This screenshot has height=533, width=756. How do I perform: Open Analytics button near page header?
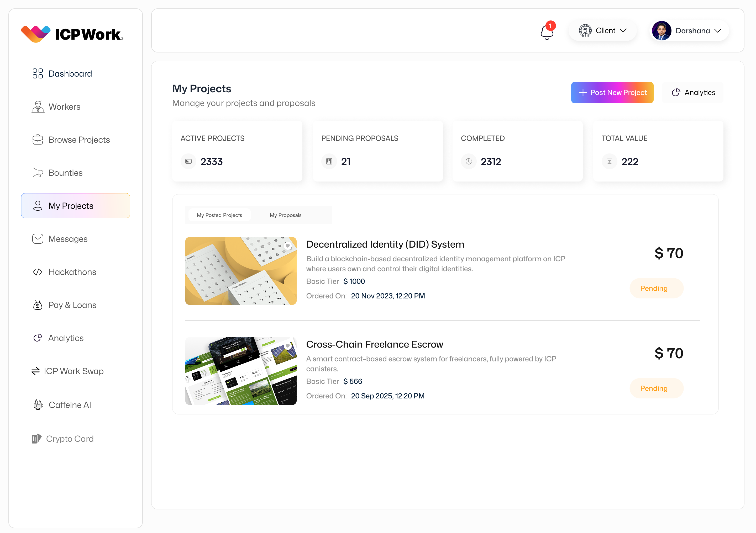[x=693, y=92]
